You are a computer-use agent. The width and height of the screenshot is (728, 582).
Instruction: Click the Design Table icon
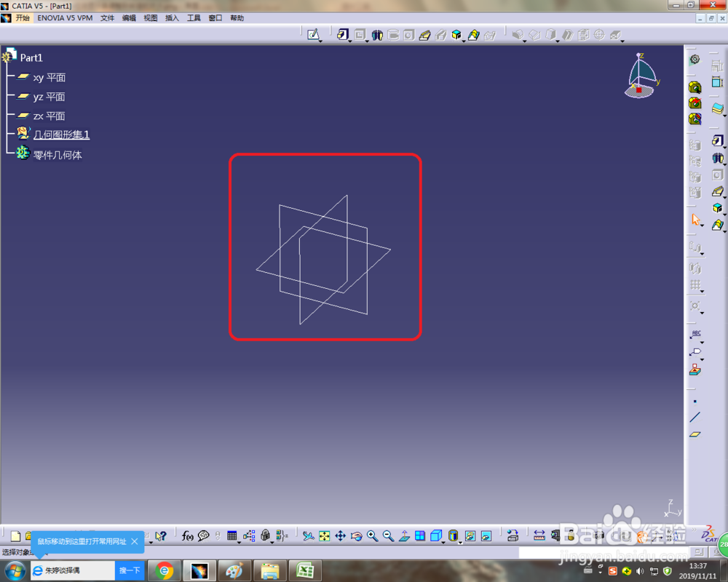232,536
